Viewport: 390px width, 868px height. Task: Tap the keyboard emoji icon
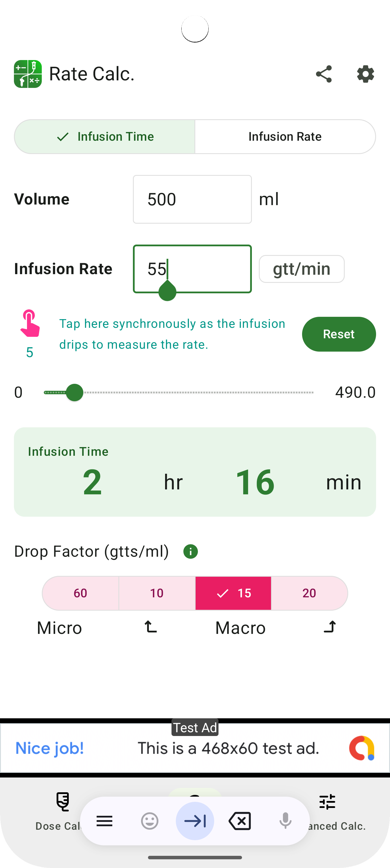(150, 821)
